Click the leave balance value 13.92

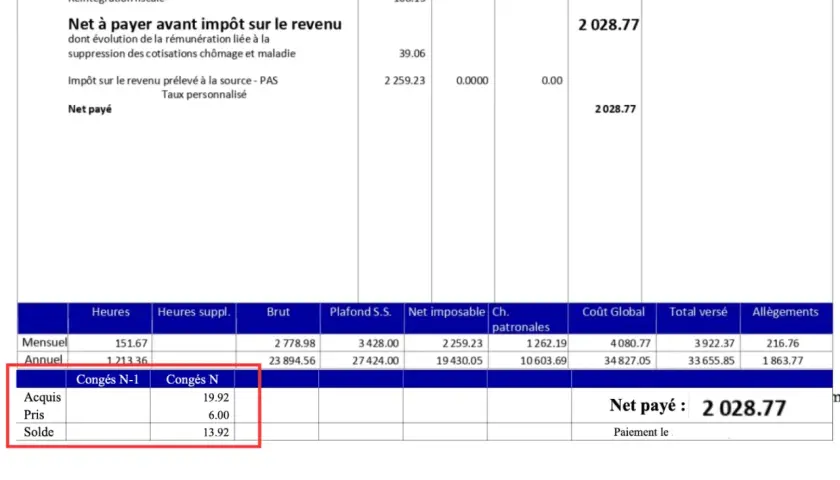[216, 432]
